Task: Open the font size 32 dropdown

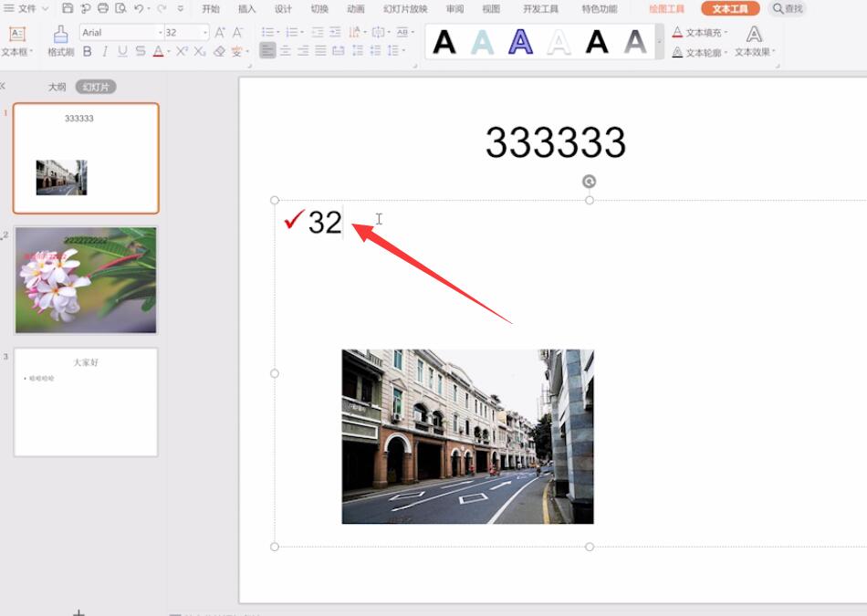Action: pos(205,33)
